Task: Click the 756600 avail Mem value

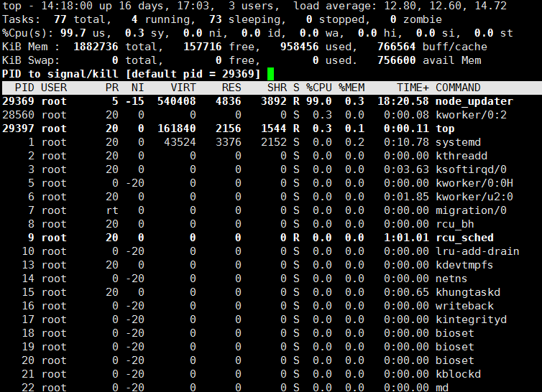Action: coord(397,60)
